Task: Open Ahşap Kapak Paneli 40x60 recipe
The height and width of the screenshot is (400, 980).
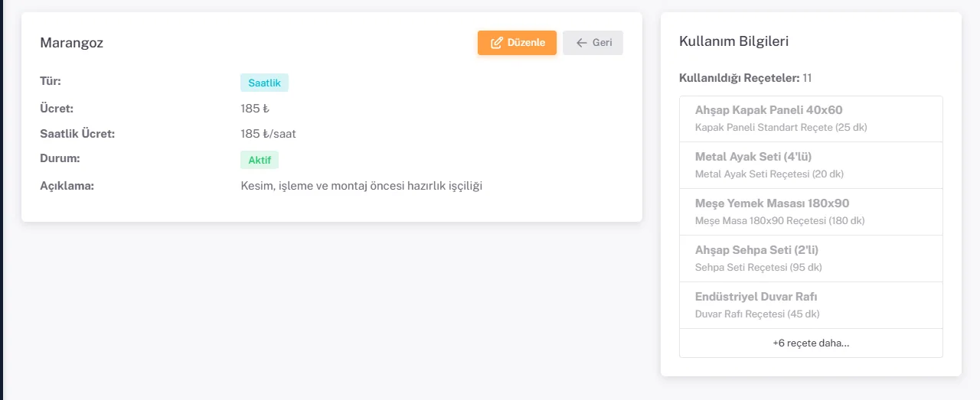Action: [811, 119]
